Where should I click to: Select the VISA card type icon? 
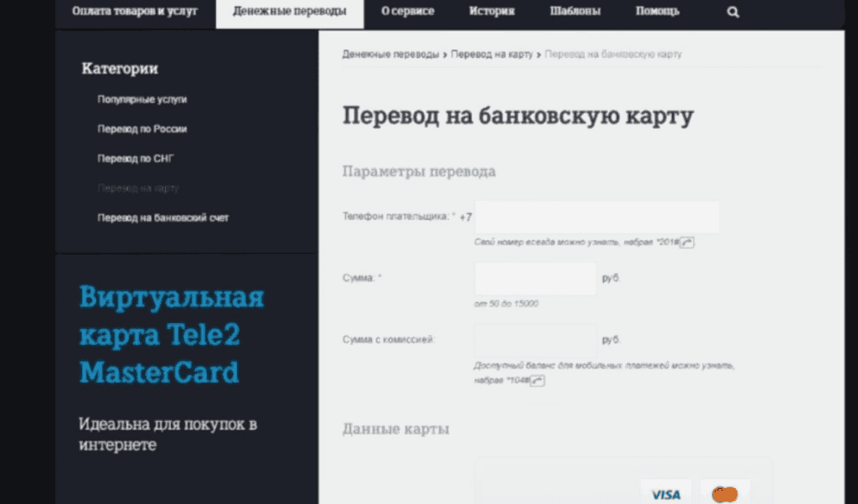tap(664, 494)
